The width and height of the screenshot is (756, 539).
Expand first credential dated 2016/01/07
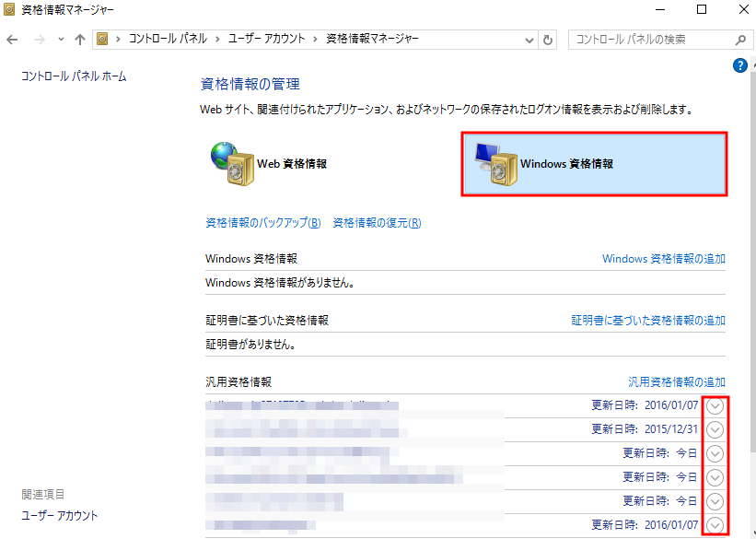pos(715,405)
